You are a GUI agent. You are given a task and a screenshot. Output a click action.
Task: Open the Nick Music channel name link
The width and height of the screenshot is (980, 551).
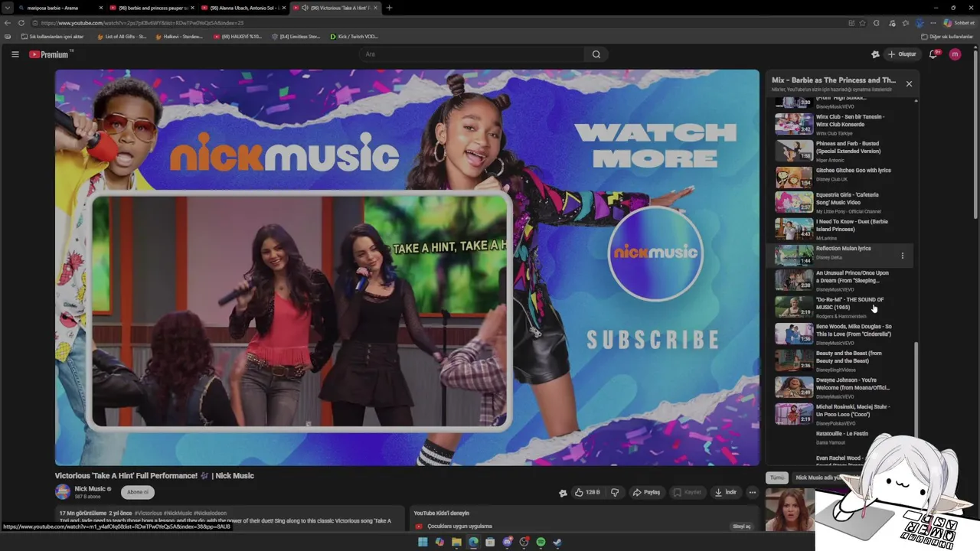(x=90, y=489)
